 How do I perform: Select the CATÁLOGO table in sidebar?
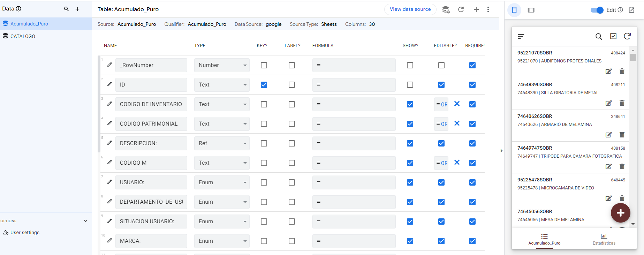(x=23, y=36)
